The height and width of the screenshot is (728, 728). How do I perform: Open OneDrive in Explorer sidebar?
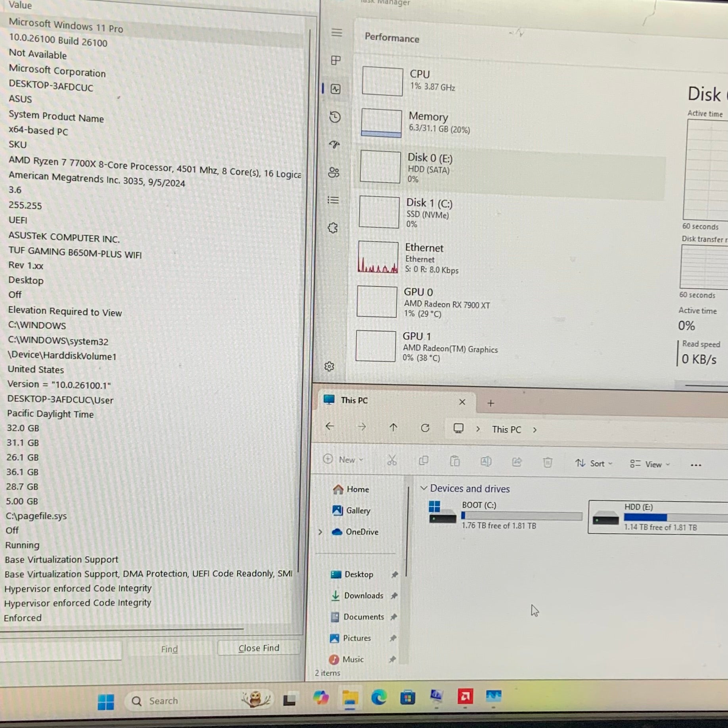pyautogui.click(x=355, y=532)
